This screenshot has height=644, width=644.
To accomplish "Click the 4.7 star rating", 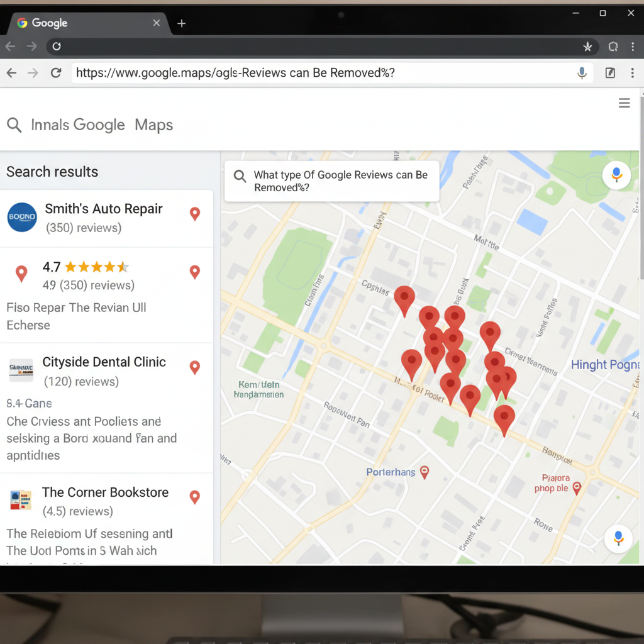I will click(86, 267).
